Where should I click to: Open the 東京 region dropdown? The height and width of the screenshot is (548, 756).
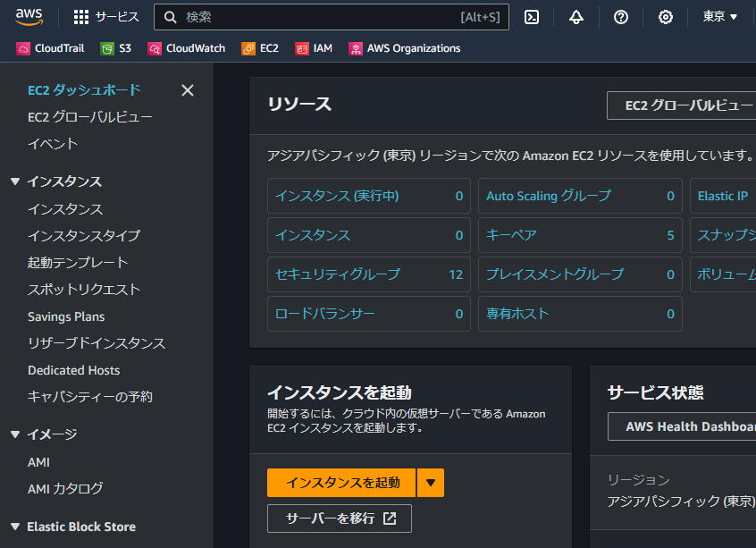coord(720,16)
